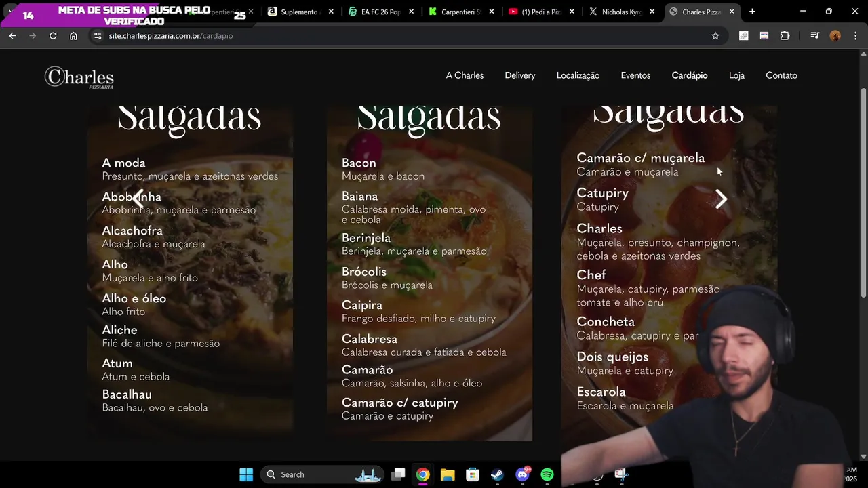Open Chrome from the taskbar
The width and height of the screenshot is (868, 488).
coord(422,474)
